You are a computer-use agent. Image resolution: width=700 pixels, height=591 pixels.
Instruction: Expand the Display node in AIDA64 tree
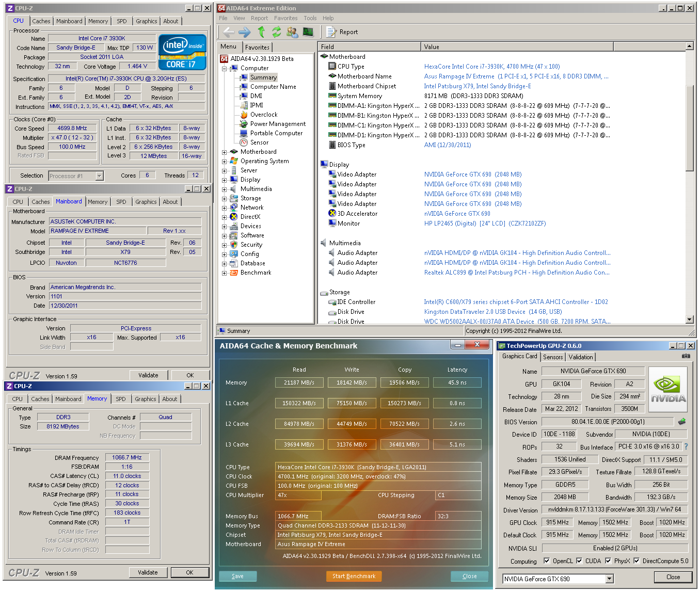pos(225,180)
